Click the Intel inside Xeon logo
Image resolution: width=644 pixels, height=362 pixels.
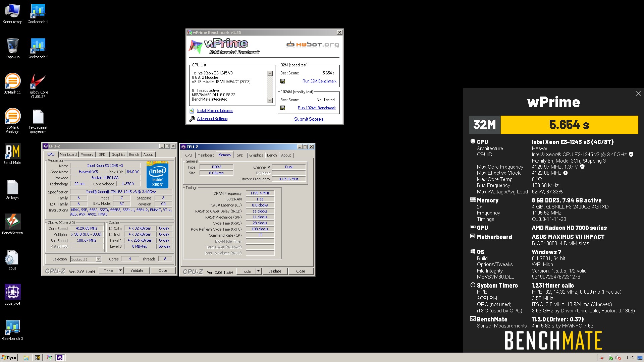coord(158,175)
